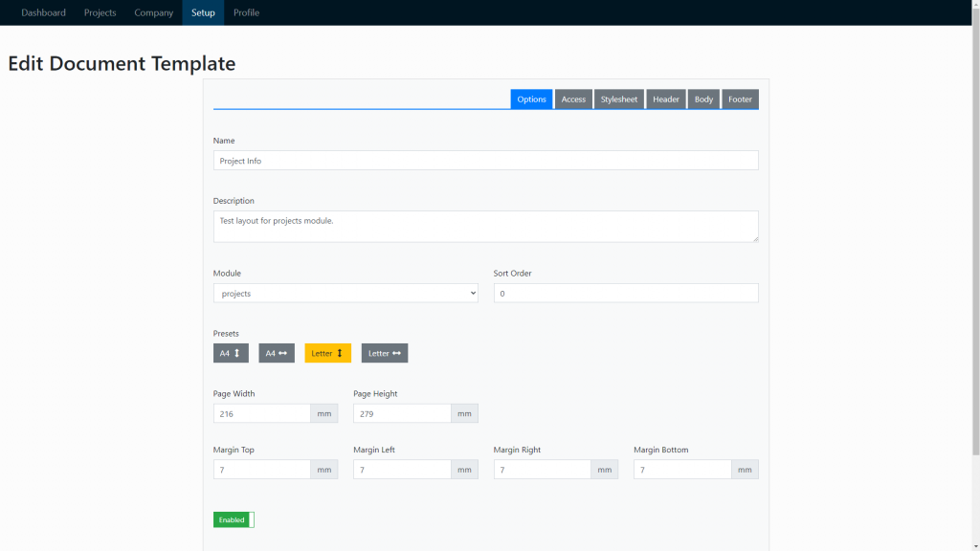This screenshot has width=980, height=551.
Task: Disable the Enabled toggle switch
Action: pyautogui.click(x=233, y=519)
